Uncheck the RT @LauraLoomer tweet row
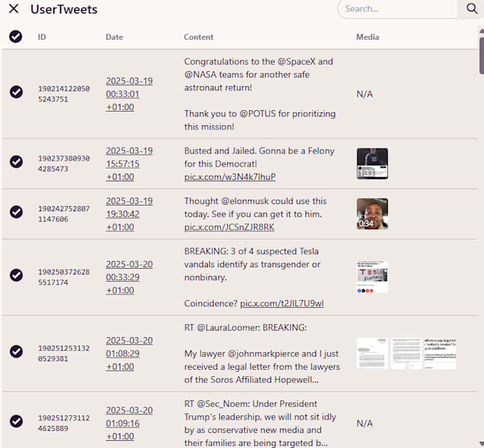This screenshot has height=448, width=484. click(16, 351)
